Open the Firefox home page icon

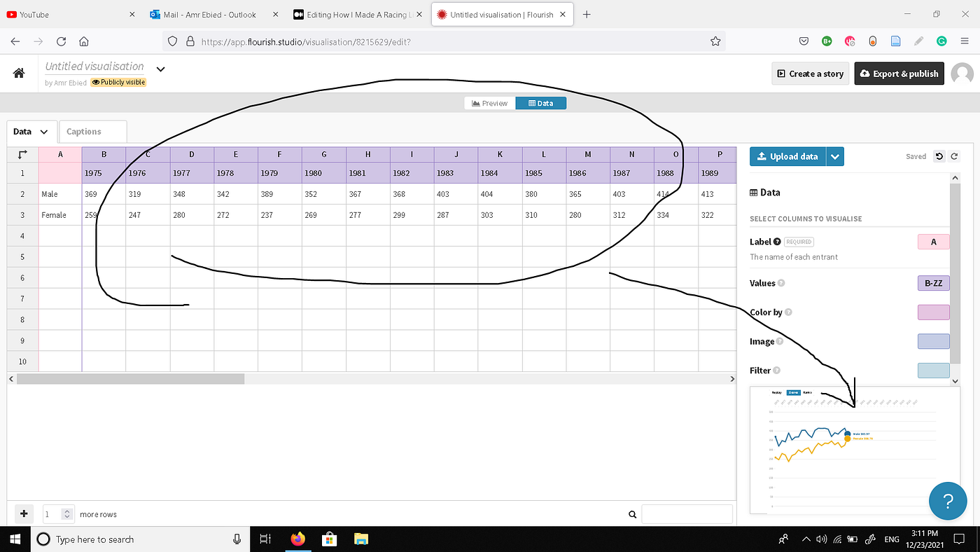pos(83,41)
